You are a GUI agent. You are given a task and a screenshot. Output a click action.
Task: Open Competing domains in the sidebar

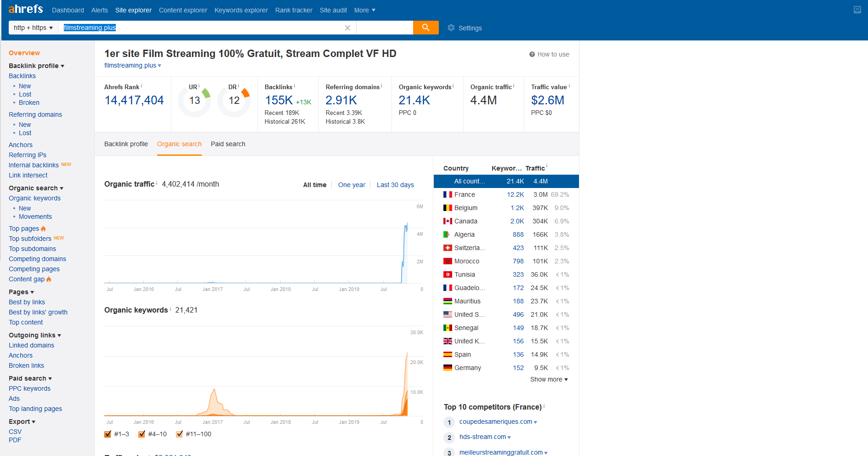(x=37, y=259)
